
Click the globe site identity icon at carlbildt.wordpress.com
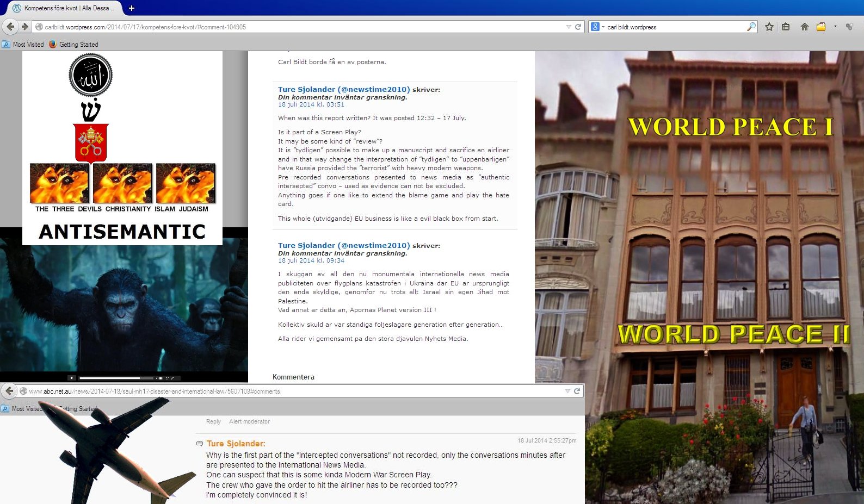(39, 27)
